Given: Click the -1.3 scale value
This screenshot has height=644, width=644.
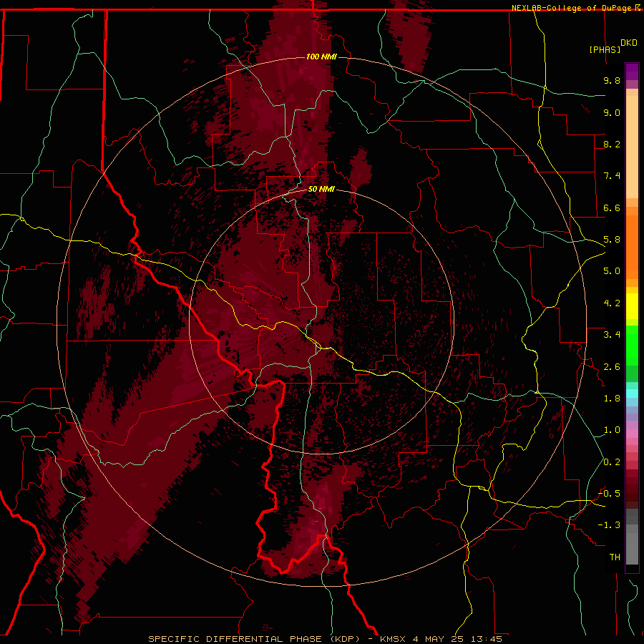Looking at the screenshot, I should 609,525.
